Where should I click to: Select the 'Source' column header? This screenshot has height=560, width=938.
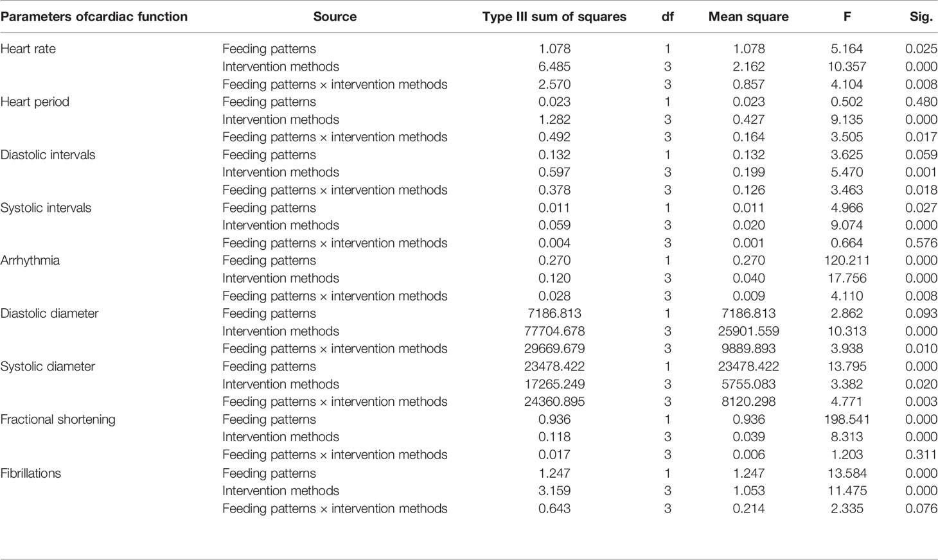[x=335, y=17]
